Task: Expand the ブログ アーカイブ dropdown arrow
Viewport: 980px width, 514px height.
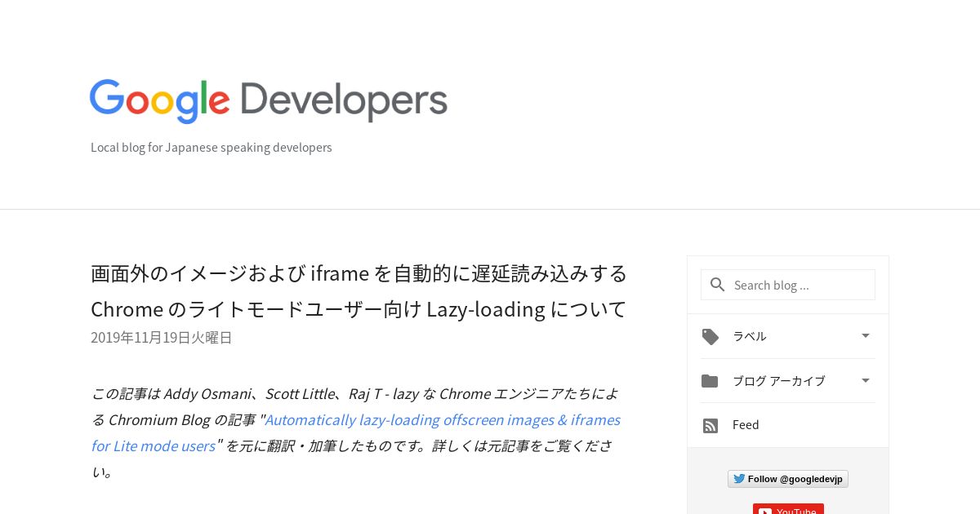Action: (x=866, y=380)
